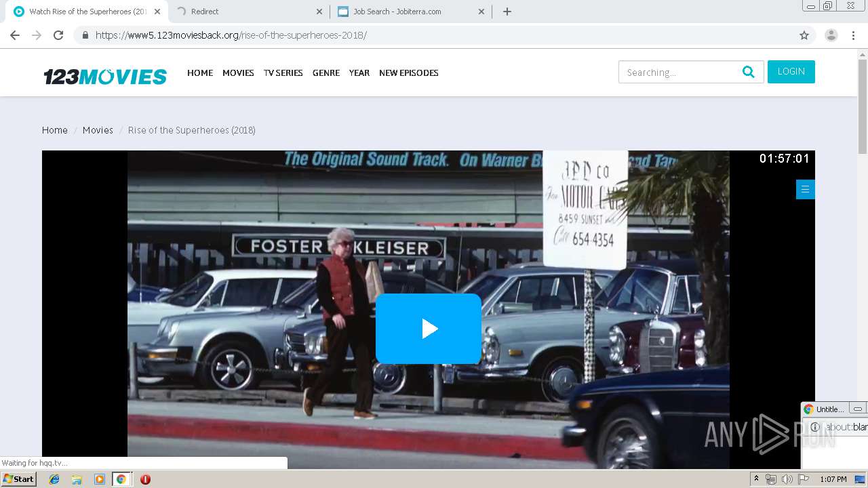Open the Action Center flag icon
The height and width of the screenshot is (488, 868).
pyautogui.click(x=804, y=479)
